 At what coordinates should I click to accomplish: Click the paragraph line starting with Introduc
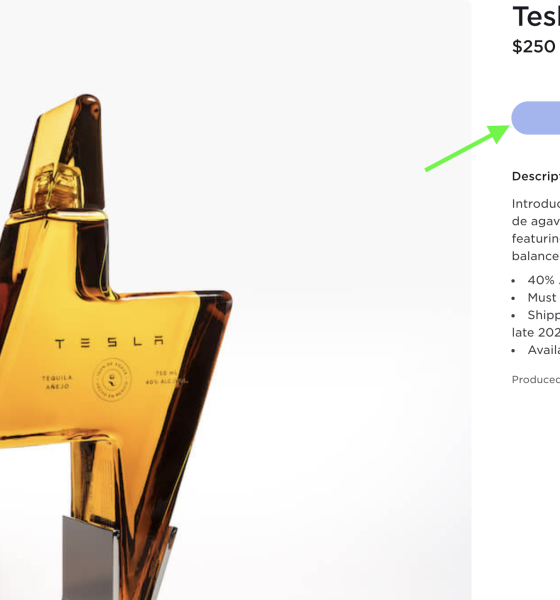click(x=536, y=204)
